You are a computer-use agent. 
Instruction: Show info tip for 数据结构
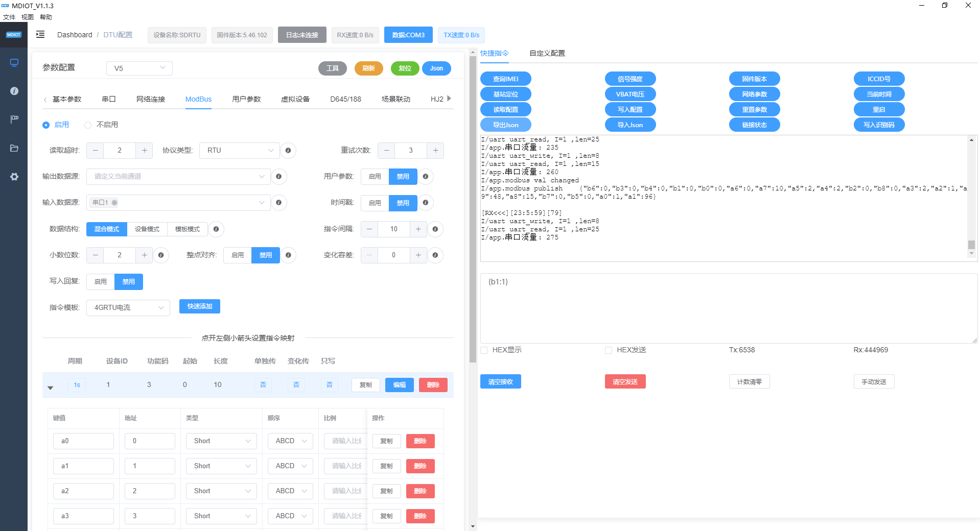click(x=216, y=229)
